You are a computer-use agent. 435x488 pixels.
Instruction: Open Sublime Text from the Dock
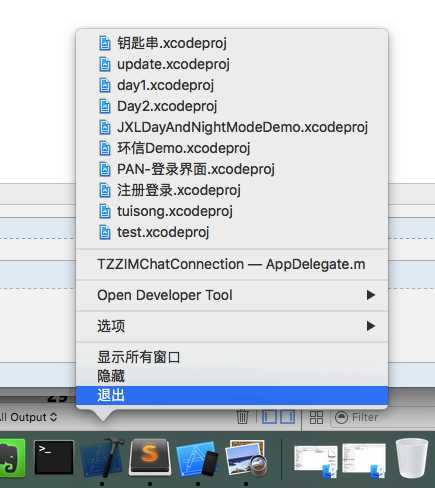coord(150,457)
